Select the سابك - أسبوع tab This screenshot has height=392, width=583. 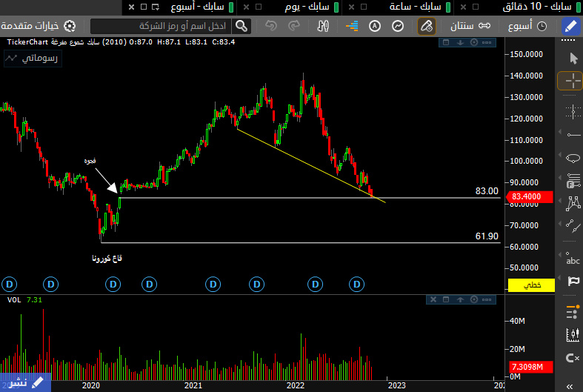pyautogui.click(x=198, y=7)
